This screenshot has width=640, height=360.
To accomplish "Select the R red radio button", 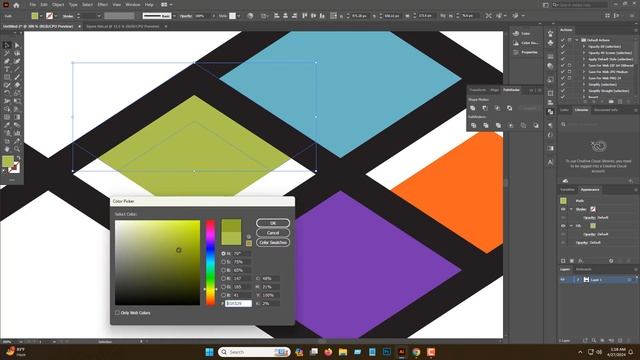I will click(223, 278).
